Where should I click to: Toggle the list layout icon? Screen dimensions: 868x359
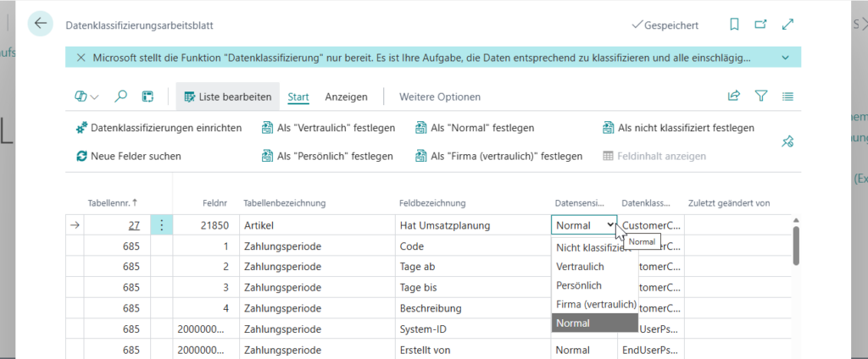coord(787,97)
